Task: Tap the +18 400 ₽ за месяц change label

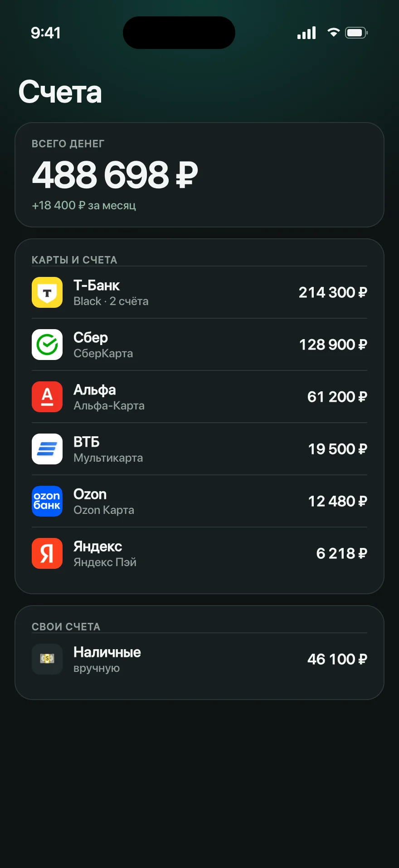Action: (x=84, y=205)
